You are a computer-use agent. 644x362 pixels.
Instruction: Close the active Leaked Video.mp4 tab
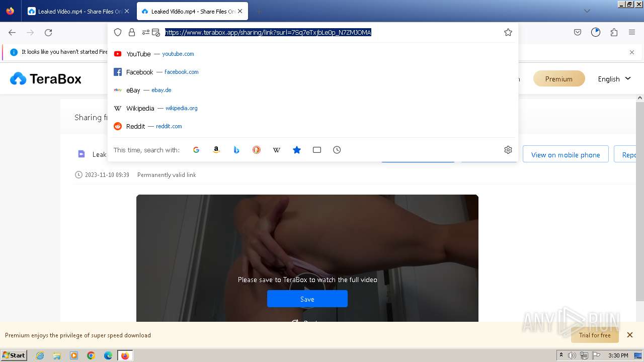[240, 11]
